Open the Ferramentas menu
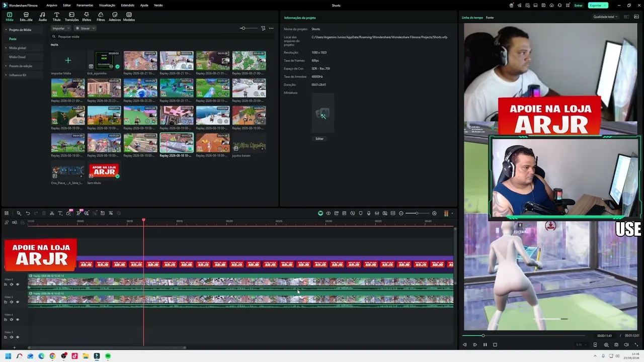 85,5
